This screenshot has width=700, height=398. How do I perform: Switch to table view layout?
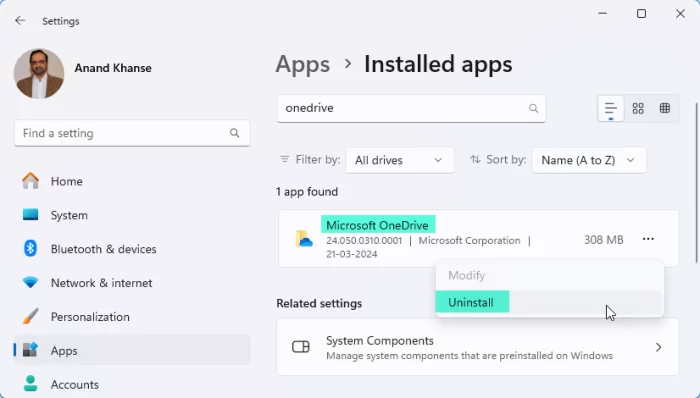665,108
